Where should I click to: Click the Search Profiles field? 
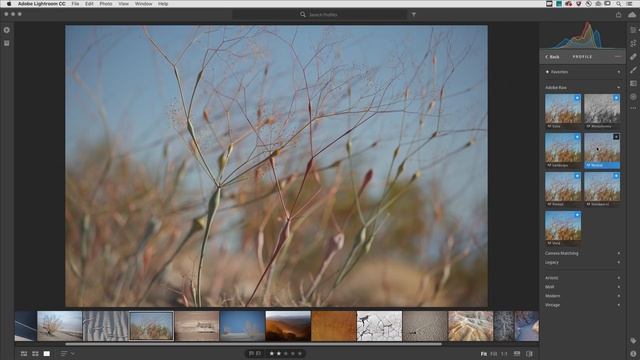click(x=320, y=15)
